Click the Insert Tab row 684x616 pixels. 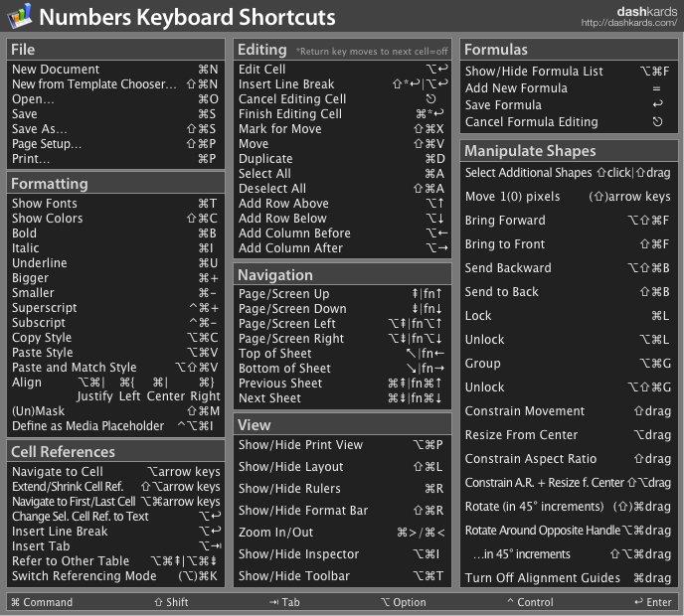[115, 546]
